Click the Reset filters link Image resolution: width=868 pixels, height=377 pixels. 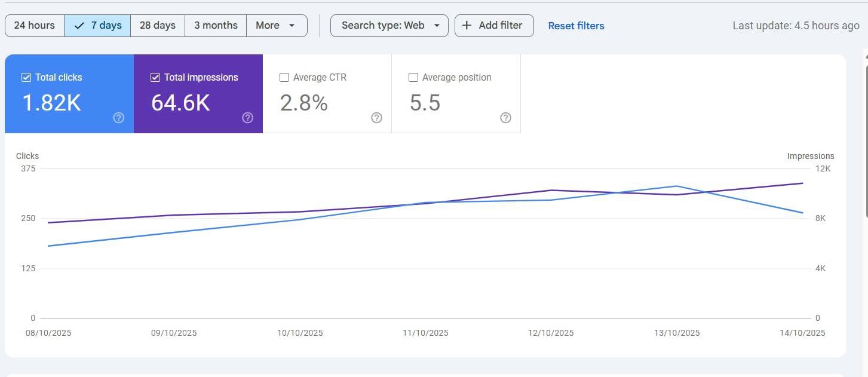pos(576,26)
